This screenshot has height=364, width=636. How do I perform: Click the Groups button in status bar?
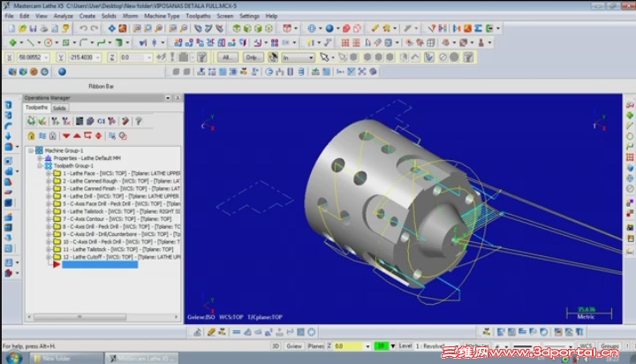tap(609, 346)
